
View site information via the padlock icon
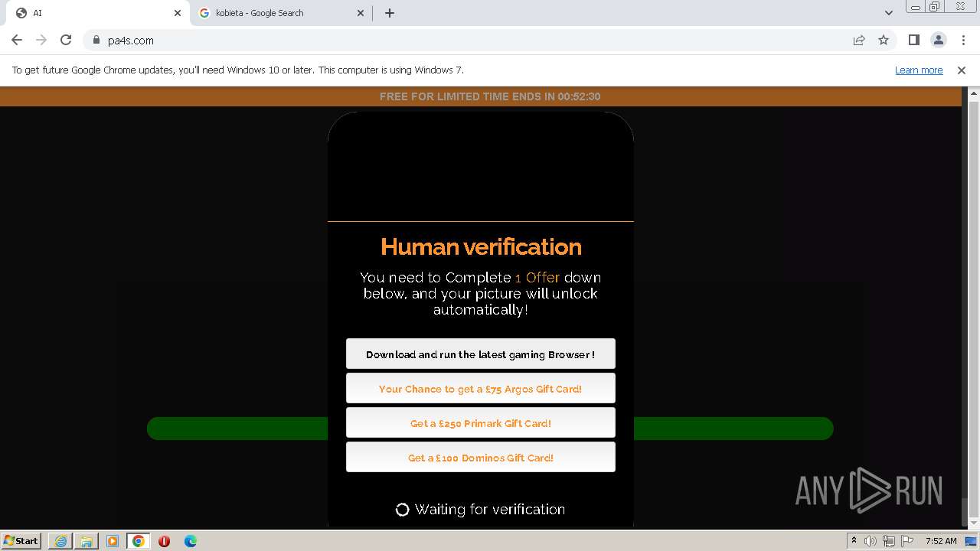click(x=96, y=40)
